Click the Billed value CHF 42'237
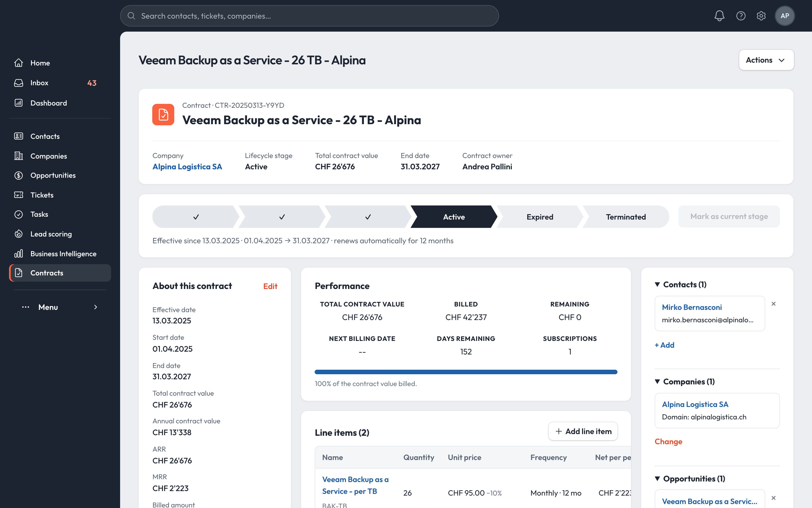The width and height of the screenshot is (812, 508). pyautogui.click(x=466, y=317)
